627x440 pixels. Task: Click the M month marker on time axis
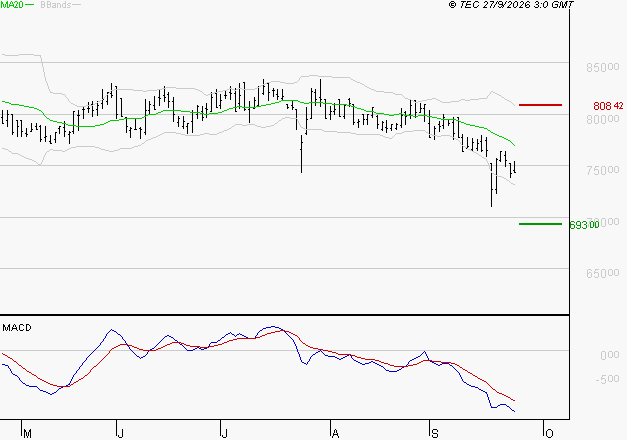[27, 434]
